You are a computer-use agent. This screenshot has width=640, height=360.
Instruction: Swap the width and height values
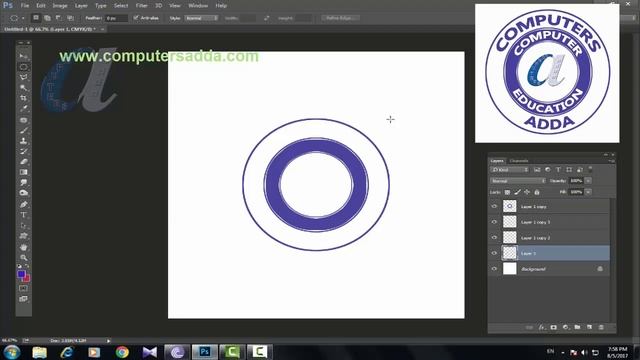pyautogui.click(x=267, y=18)
